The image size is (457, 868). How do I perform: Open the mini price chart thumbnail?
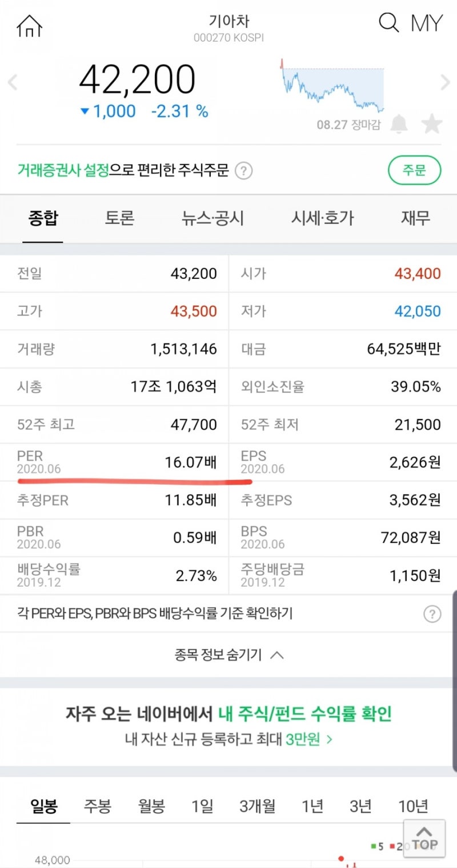334,86
